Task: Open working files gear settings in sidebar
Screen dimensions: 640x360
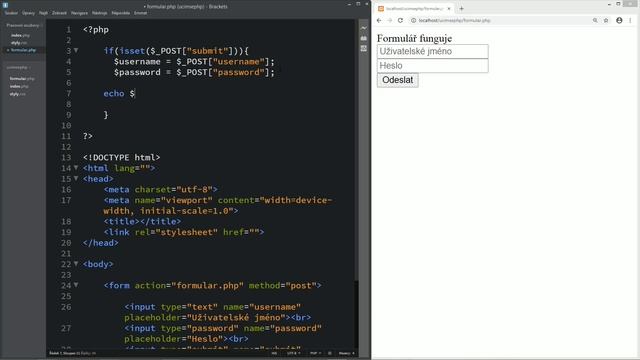Action: click(x=42, y=25)
